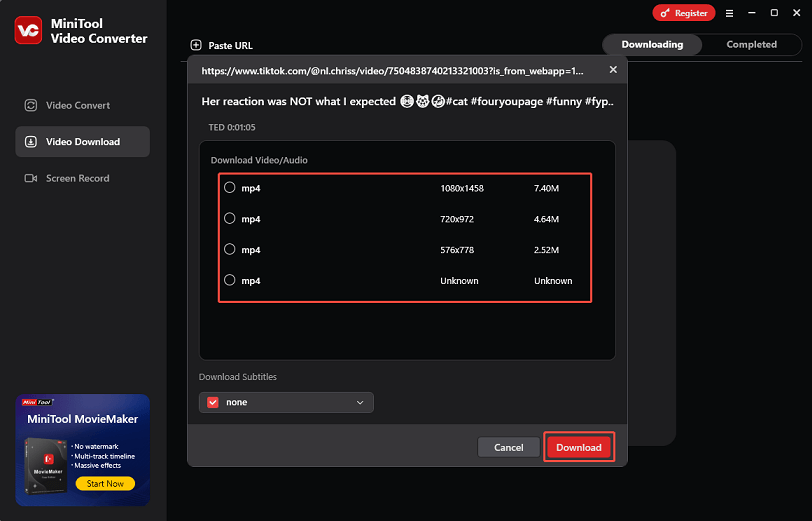Click the 'Download Subtitles' label

click(238, 377)
